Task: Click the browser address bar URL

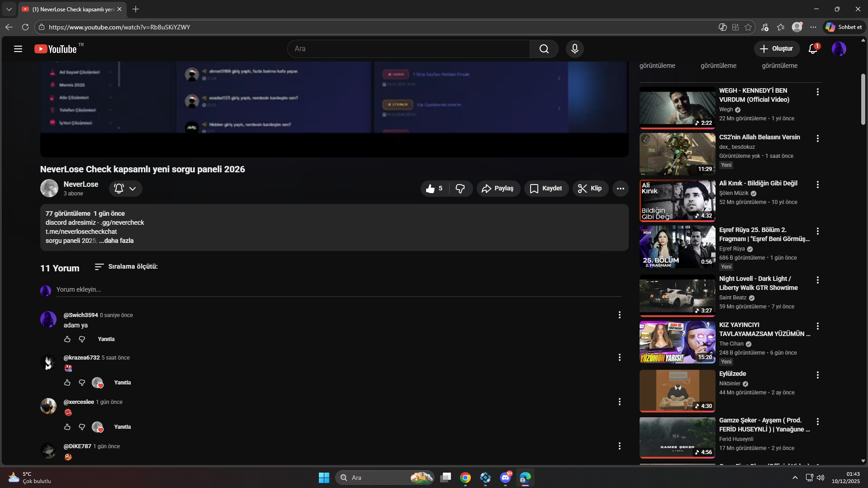Action: 119,27
